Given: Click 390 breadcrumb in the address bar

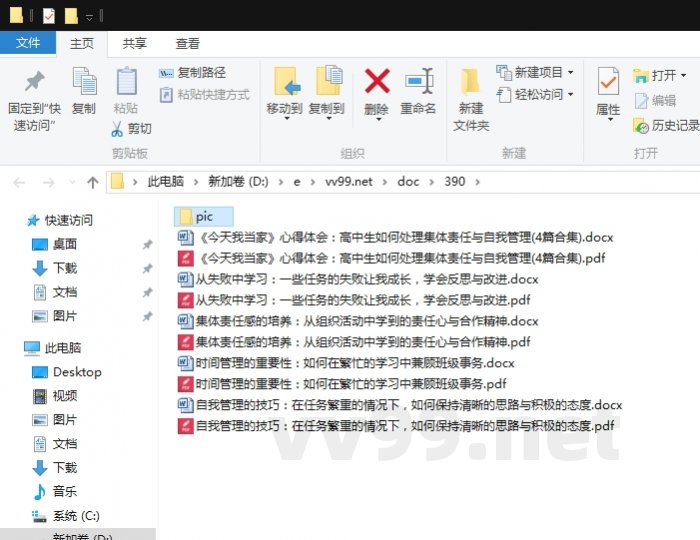Looking at the screenshot, I should [x=454, y=182].
